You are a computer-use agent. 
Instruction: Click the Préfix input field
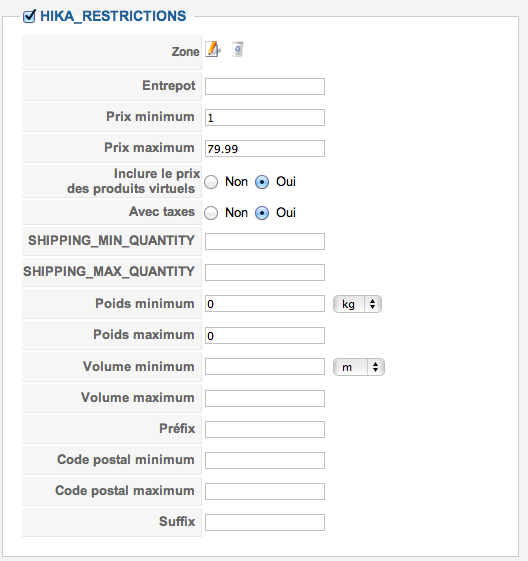[265, 429]
